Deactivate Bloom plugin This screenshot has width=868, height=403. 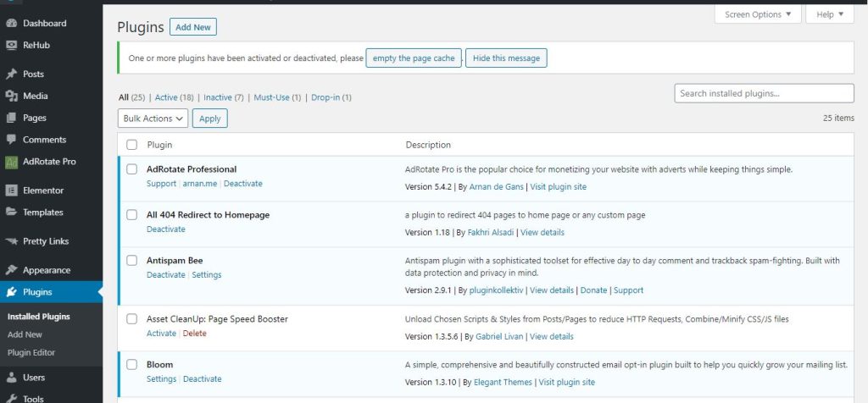click(x=202, y=378)
